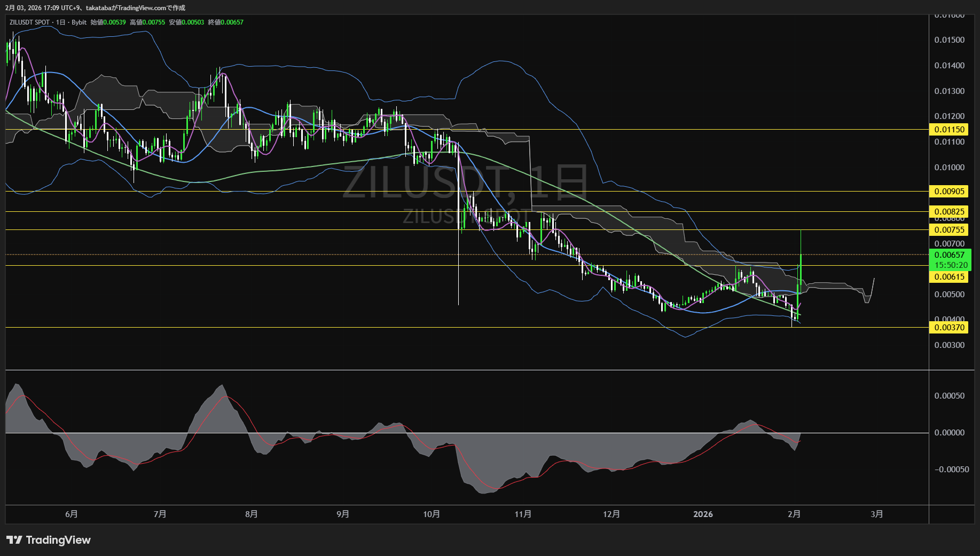Select the yellow 0.00370 price label

tap(949, 328)
